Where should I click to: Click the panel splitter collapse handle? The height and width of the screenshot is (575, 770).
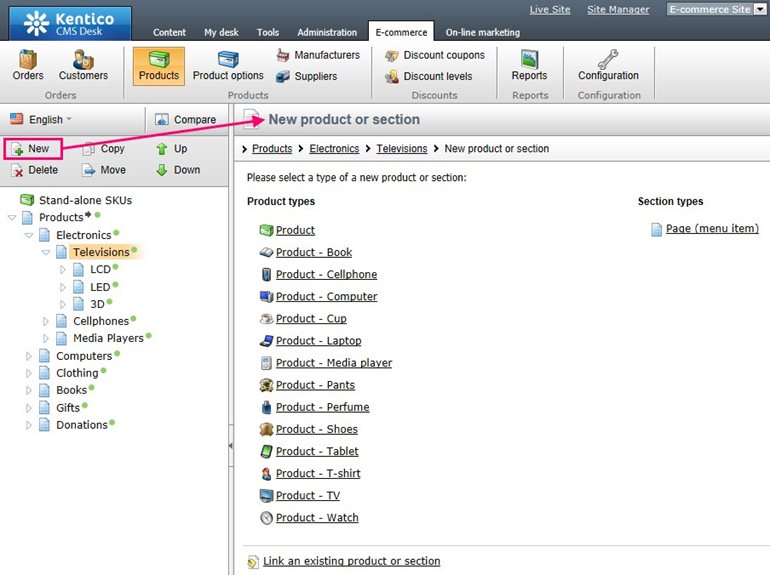pos(231,446)
